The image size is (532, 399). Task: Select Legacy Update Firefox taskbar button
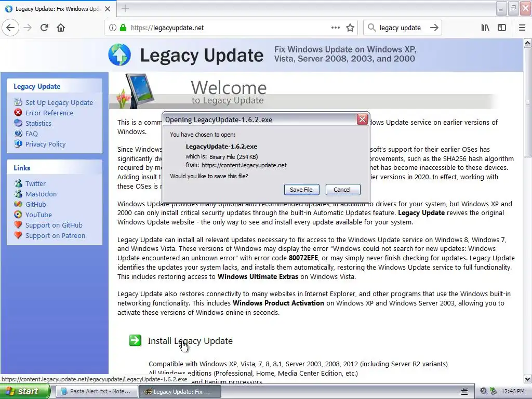180,392
